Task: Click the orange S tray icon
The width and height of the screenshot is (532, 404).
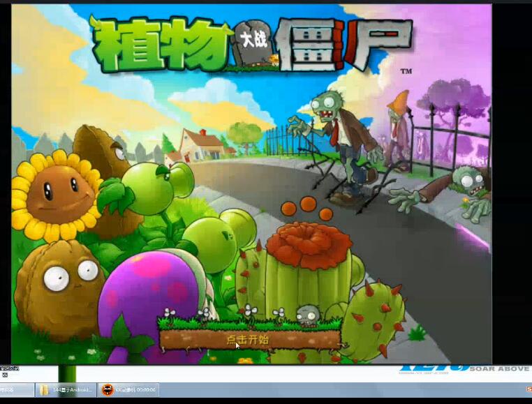Action: point(529,389)
